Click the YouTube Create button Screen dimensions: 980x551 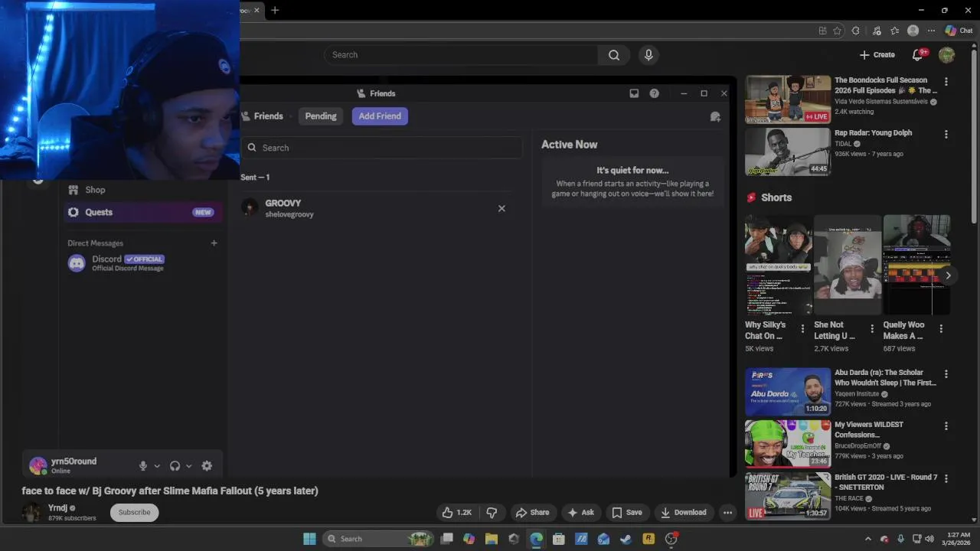(877, 55)
